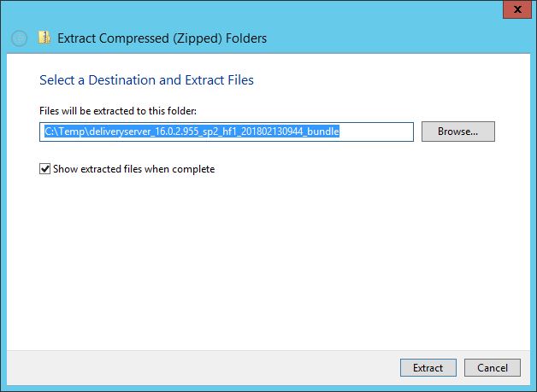Click empty space inside path field right side
This screenshot has width=537, height=392.
coord(376,132)
